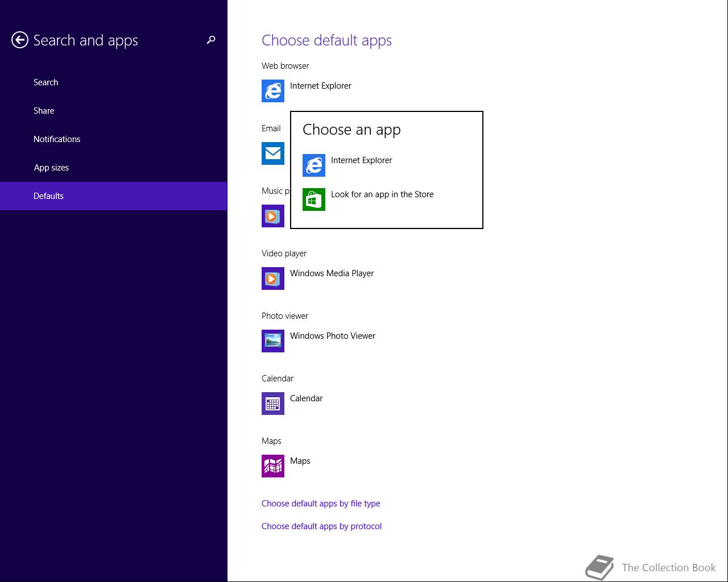
Task: Click the Search and apps heading
Action: (85, 40)
